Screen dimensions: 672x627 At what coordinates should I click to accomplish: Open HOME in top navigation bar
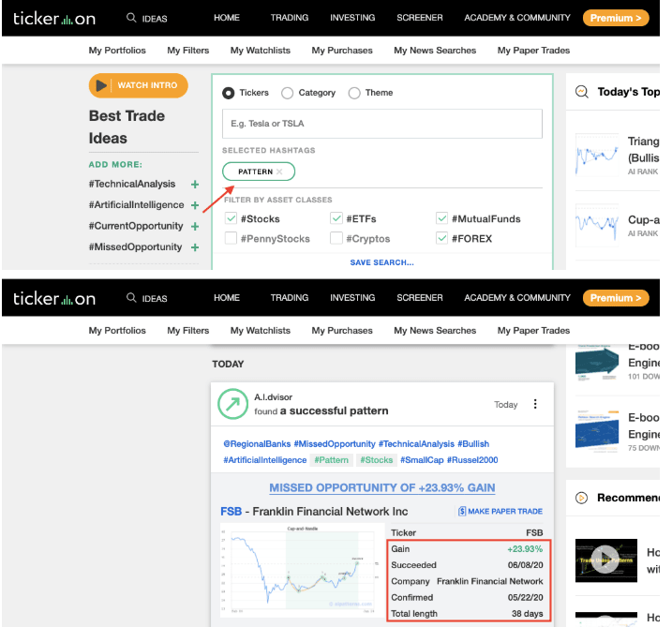227,18
